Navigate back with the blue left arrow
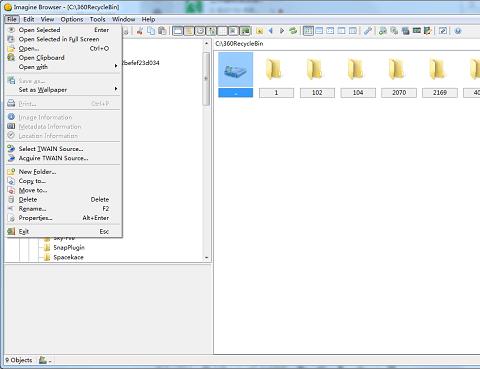Screen dimensions: 480x369 point(271,31)
